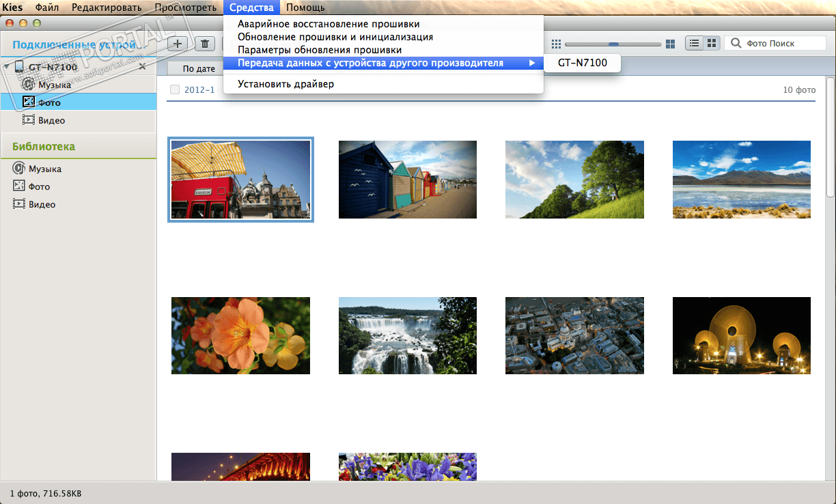This screenshot has width=836, height=504.
Task: Open the Kies application menu
Action: point(12,8)
